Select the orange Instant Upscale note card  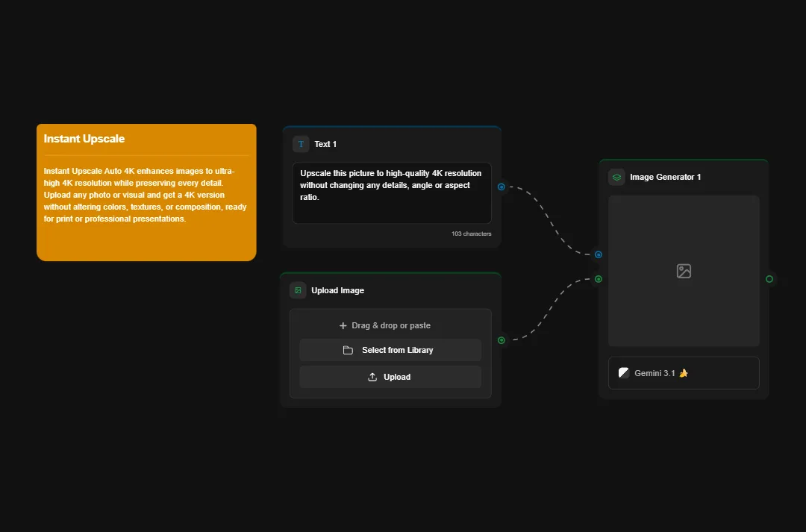[146, 192]
